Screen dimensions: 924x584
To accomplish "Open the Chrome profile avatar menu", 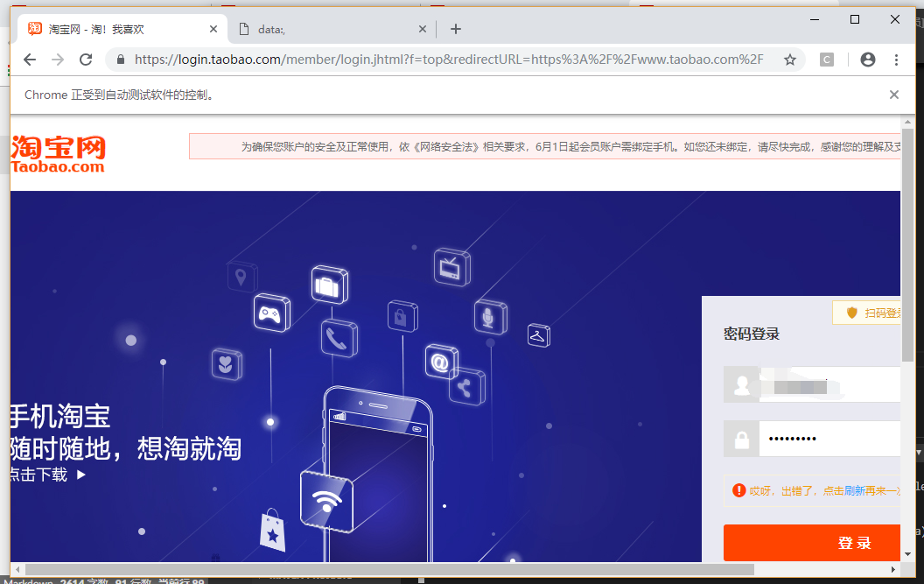I will pos(867,60).
